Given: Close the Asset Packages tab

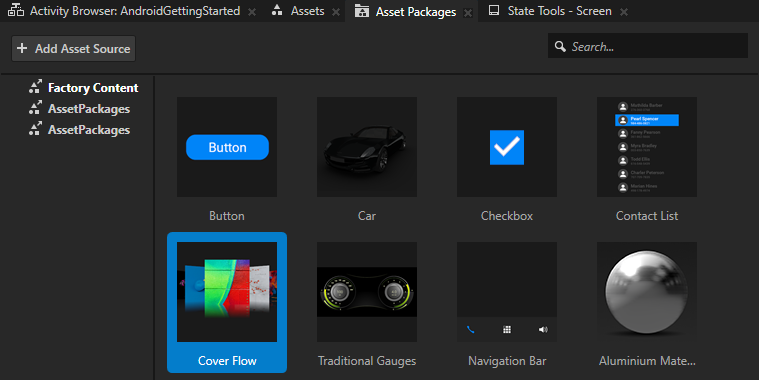Looking at the screenshot, I should coord(468,13).
